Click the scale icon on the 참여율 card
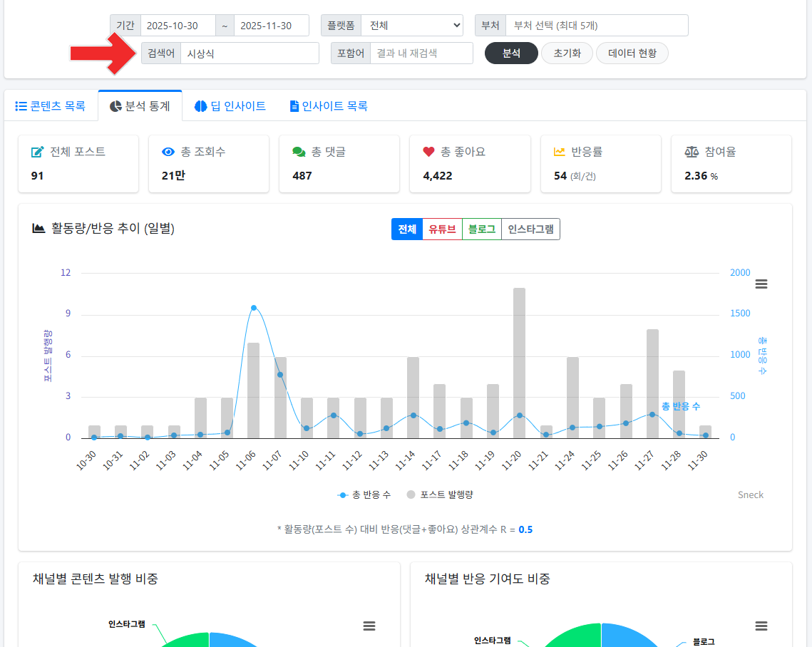812x647 pixels. click(692, 150)
